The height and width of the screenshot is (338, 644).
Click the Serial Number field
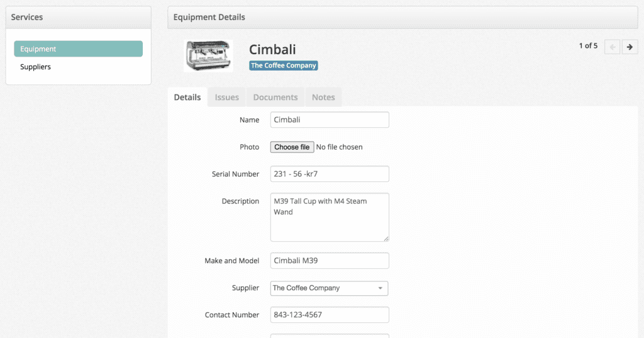(330, 174)
